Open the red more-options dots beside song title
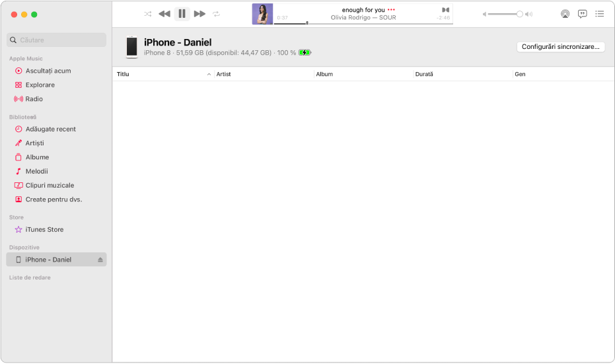Image resolution: width=615 pixels, height=364 pixels. 391,10
